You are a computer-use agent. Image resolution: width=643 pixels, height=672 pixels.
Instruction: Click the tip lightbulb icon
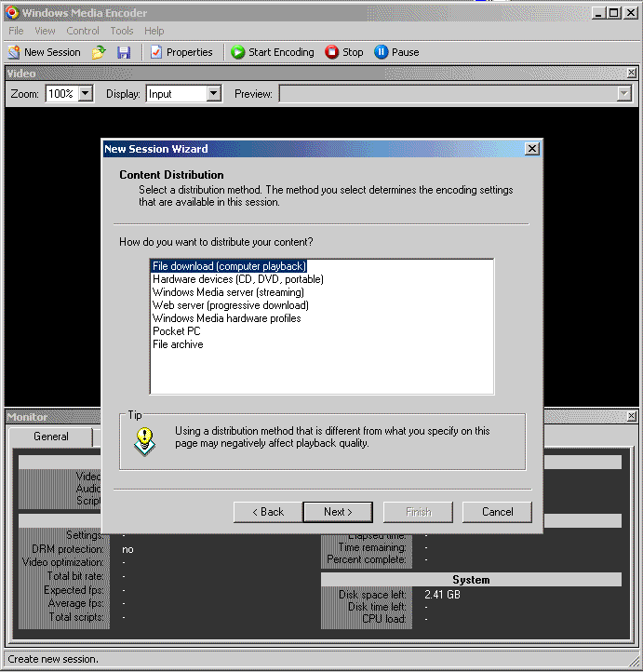point(144,441)
